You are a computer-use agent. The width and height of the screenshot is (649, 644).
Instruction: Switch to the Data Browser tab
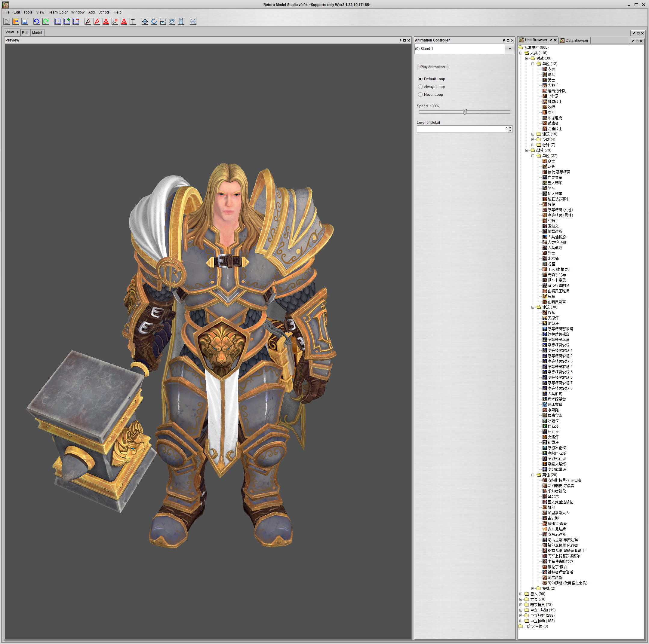coord(574,40)
